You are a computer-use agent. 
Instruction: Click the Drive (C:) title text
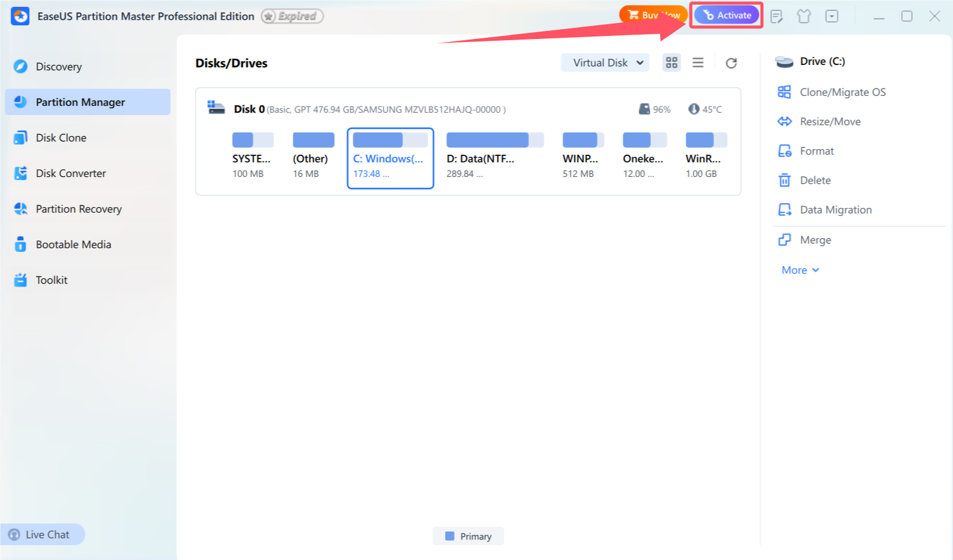(x=822, y=61)
